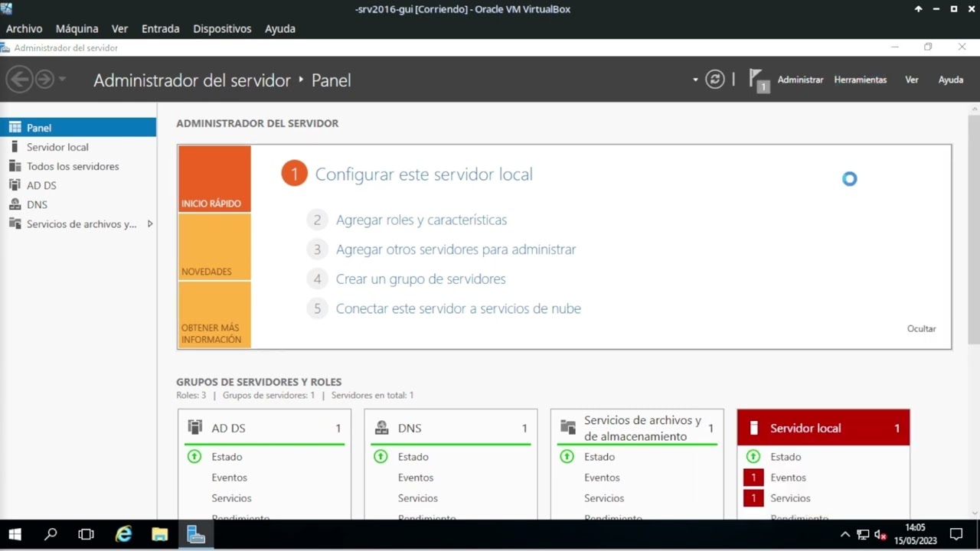
Task: Open VirtualBox Entrada menu
Action: click(161, 28)
